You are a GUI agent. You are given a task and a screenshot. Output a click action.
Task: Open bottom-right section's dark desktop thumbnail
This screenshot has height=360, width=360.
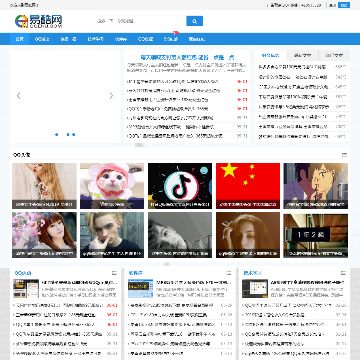[255, 289]
